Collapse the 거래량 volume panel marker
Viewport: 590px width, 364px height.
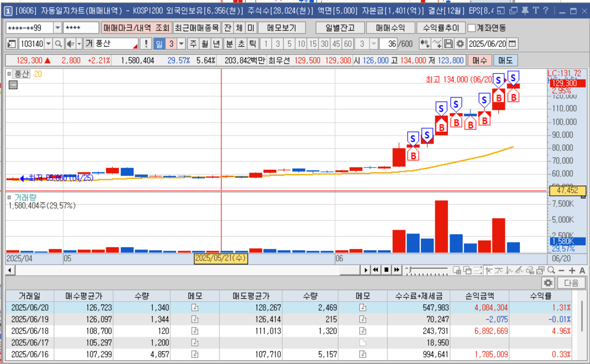[x=9, y=197]
